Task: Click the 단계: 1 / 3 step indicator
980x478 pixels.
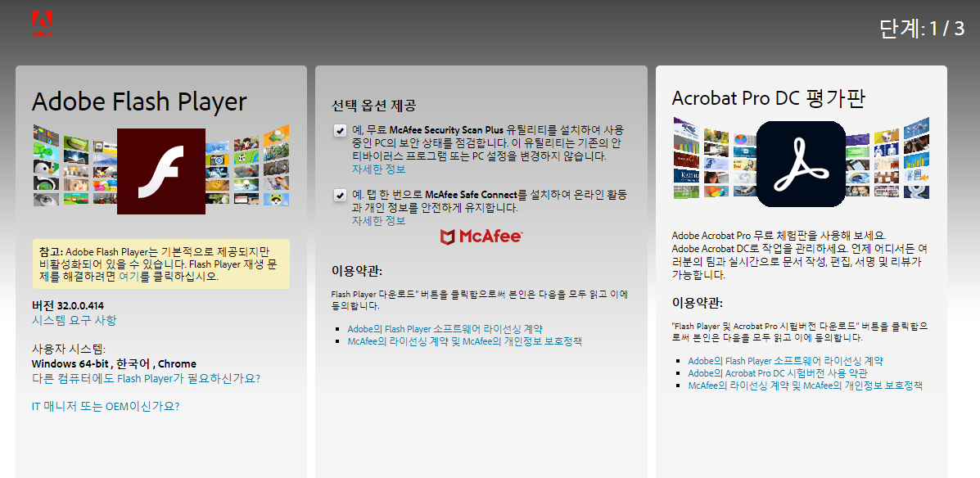Action: tap(922, 29)
